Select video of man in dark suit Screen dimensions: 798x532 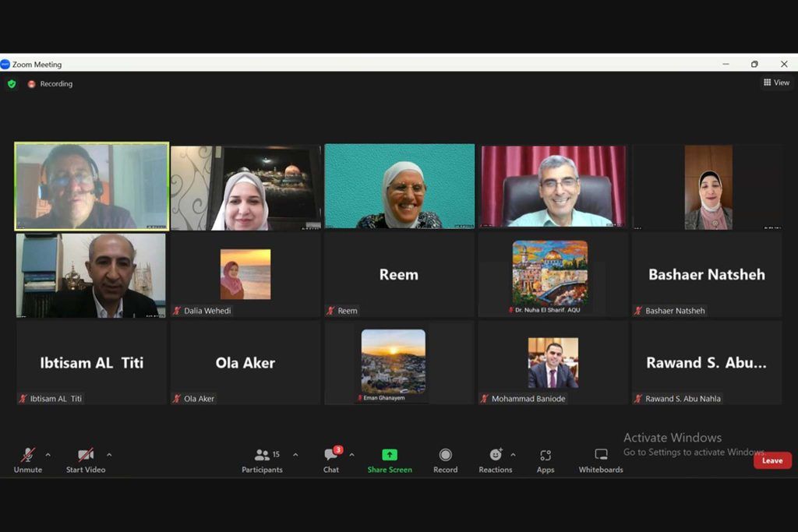click(91, 276)
